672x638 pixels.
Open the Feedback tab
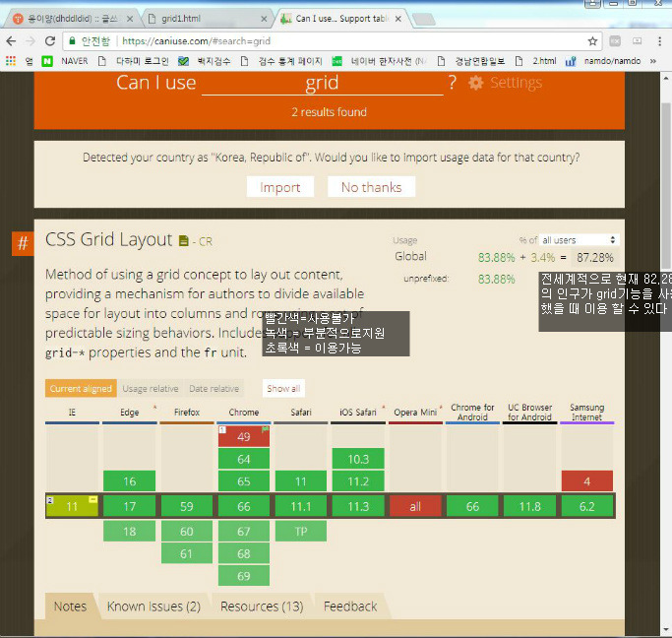[350, 606]
